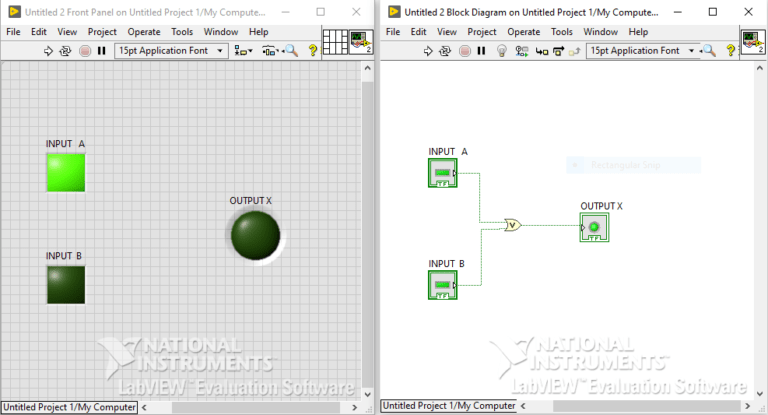Click scroll right arrow in Front Panel window
Image resolution: width=768 pixels, height=415 pixels.
(355, 407)
